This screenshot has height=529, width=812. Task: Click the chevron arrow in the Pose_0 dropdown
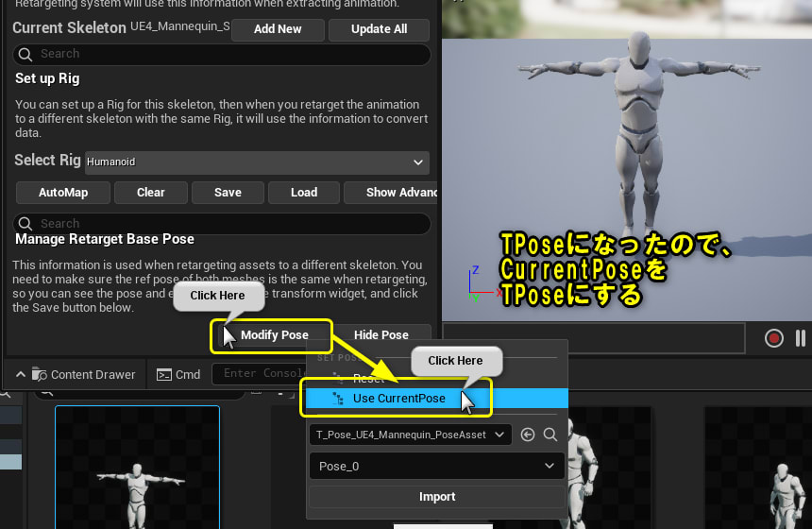[x=549, y=467]
